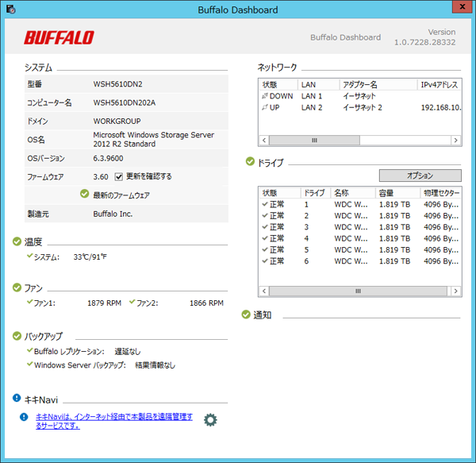
Task: Click the blue info icon beside キキNavi heading
Action: point(17,399)
